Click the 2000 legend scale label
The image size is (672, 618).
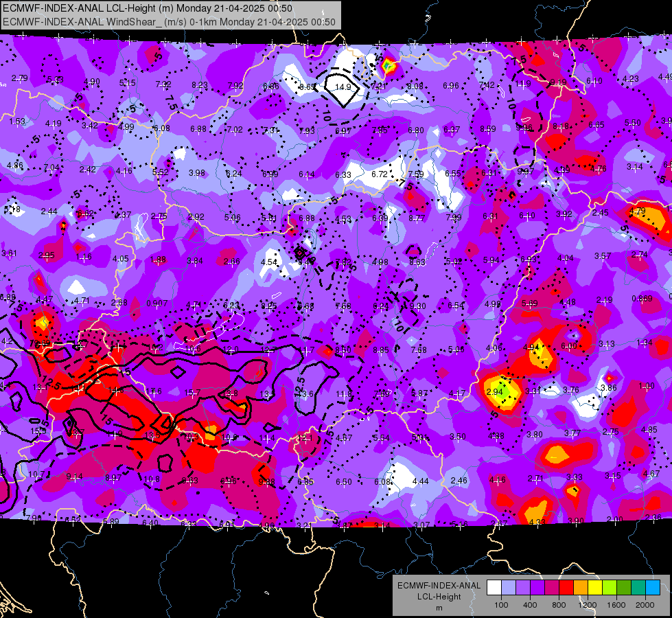pos(645,605)
